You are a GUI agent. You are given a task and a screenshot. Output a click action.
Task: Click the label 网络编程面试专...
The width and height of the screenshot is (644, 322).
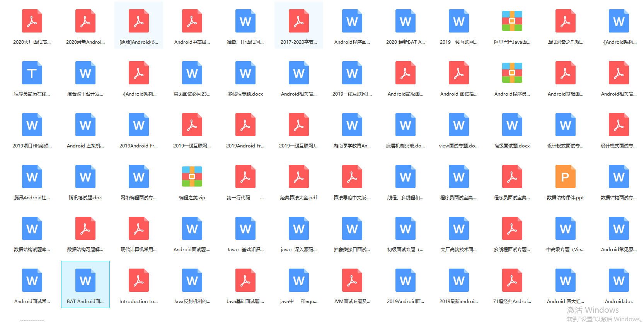pos(139,198)
